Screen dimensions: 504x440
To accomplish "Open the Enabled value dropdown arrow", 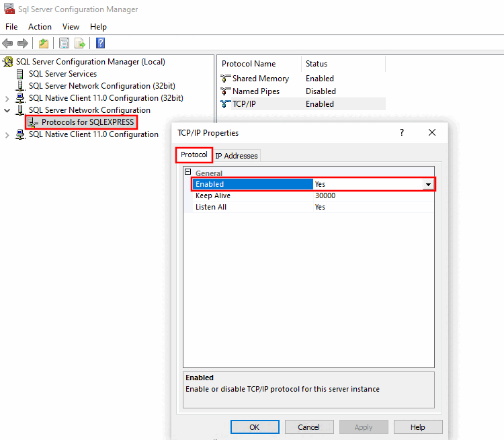I will pos(428,185).
